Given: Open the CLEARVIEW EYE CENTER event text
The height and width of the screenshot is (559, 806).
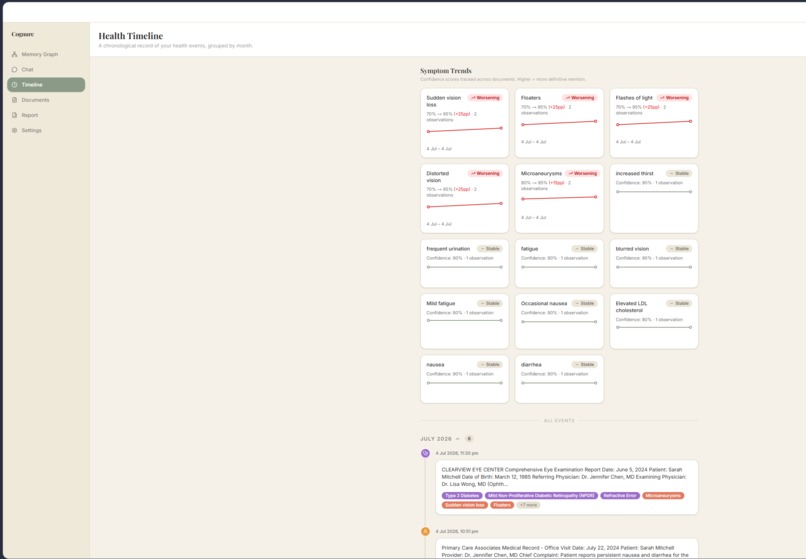Looking at the screenshot, I should (564, 477).
